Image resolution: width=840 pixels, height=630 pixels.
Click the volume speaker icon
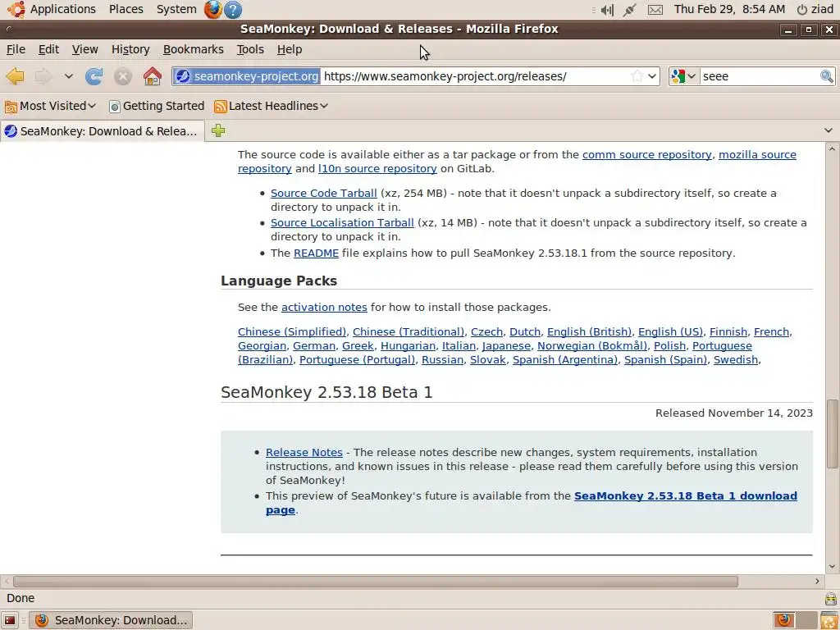tap(607, 10)
